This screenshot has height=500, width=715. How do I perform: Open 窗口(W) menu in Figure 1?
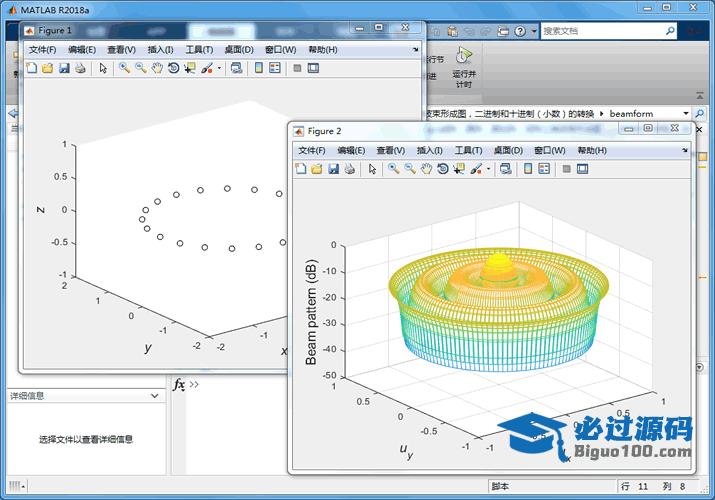pos(280,50)
